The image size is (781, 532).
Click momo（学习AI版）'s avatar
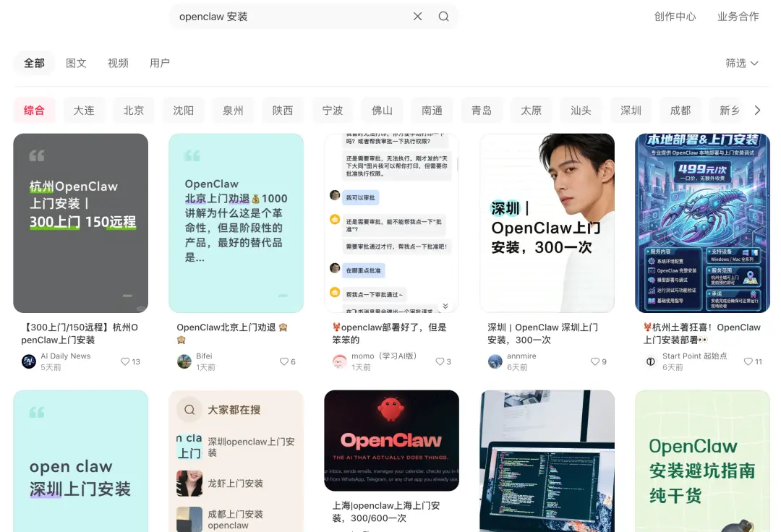click(339, 361)
